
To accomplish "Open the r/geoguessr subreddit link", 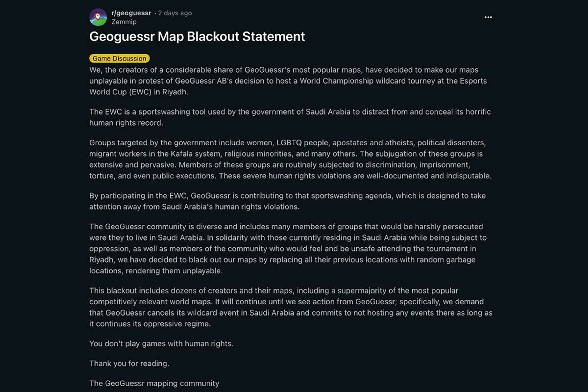I will 131,13.
